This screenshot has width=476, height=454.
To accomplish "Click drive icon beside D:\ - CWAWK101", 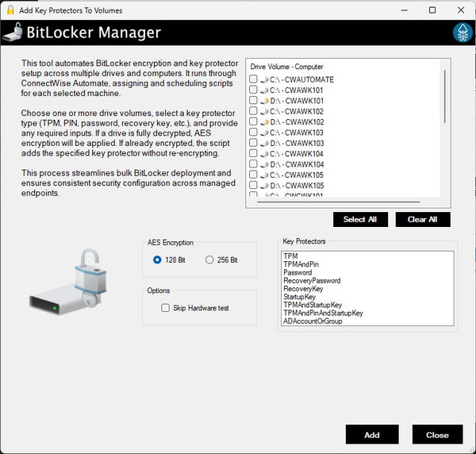I will [264, 101].
